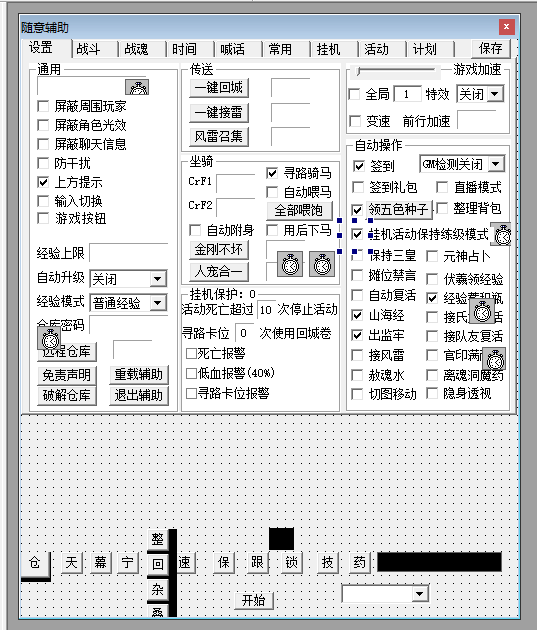
Task: Click timer icon beside 挂机活动保持练级模式
Action: click(502, 234)
